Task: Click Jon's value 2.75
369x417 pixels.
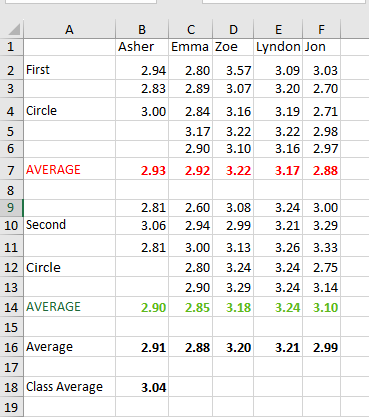Action: pos(321,267)
